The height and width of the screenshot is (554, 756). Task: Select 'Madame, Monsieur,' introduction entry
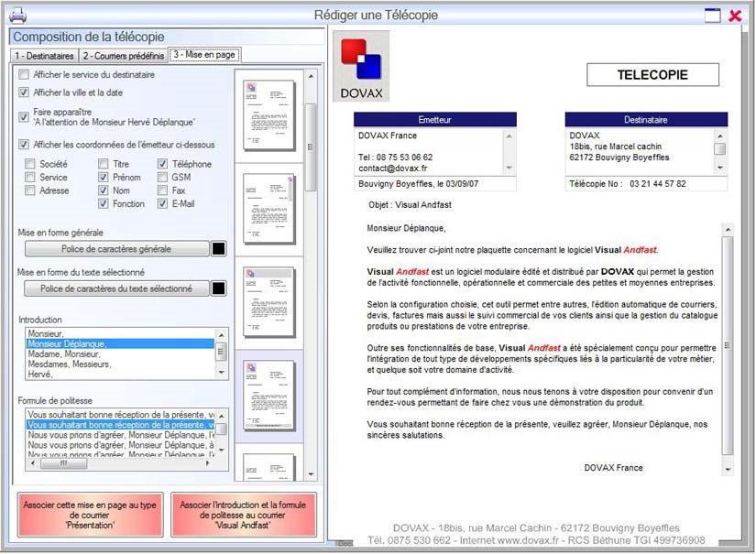pyautogui.click(x=119, y=354)
